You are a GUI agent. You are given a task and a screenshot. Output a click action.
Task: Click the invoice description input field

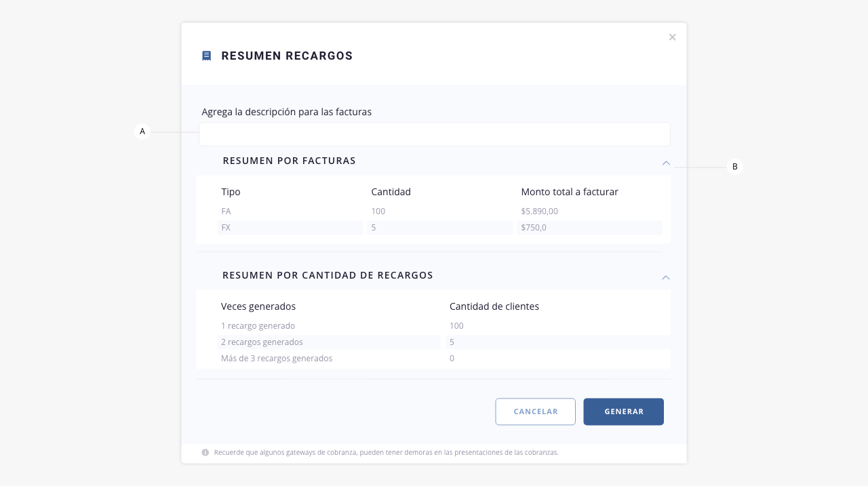[x=435, y=134]
